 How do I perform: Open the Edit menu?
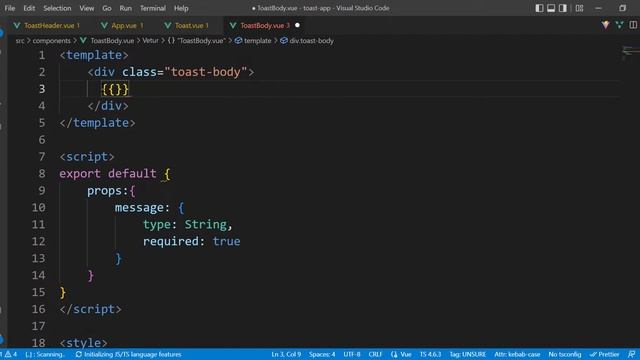pyautogui.click(x=29, y=8)
